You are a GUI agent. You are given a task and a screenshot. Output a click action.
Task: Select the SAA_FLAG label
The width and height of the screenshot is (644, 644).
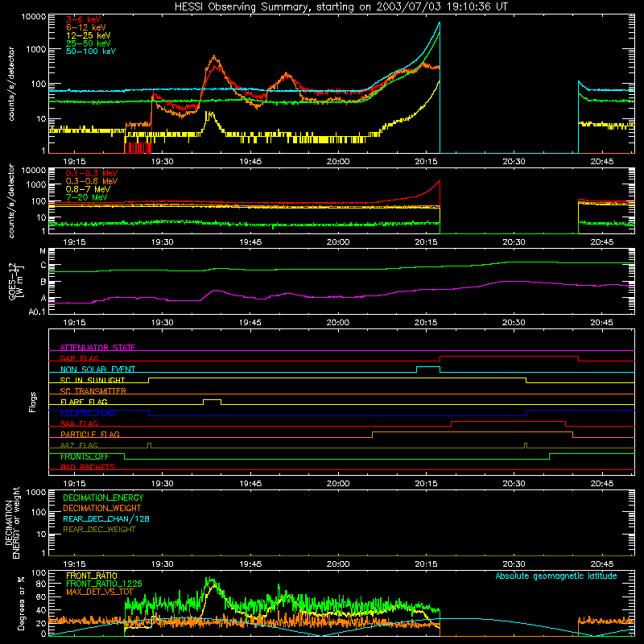coord(79,423)
